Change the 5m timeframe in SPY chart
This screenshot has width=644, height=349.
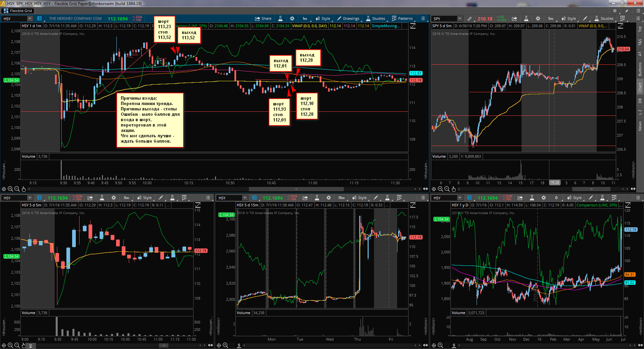551,18
